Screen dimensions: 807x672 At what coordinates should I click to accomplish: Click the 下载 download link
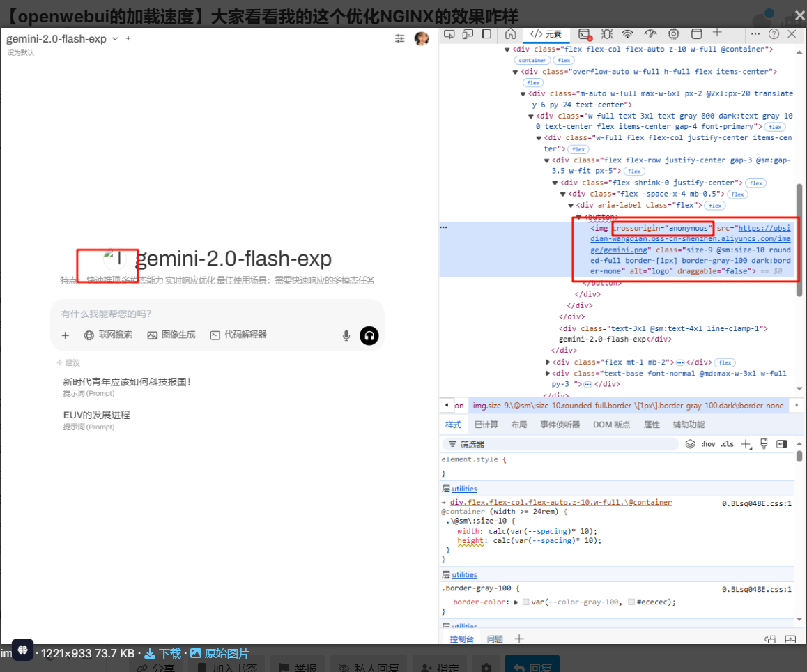click(x=163, y=653)
